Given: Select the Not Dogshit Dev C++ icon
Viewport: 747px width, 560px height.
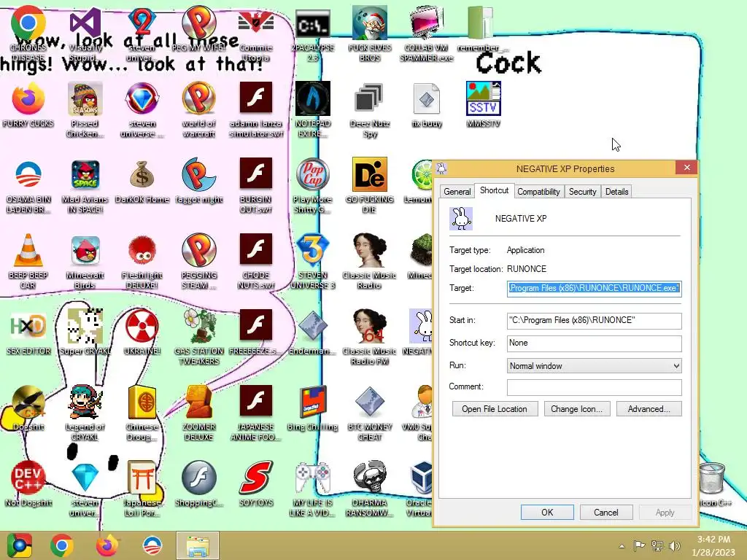Looking at the screenshot, I should point(28,478).
